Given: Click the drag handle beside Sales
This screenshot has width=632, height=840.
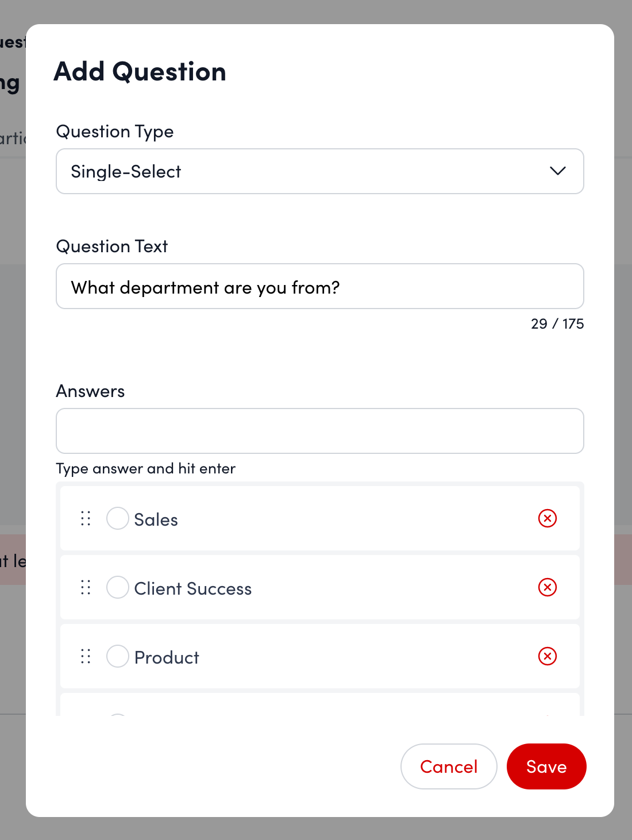Looking at the screenshot, I should (x=85, y=518).
